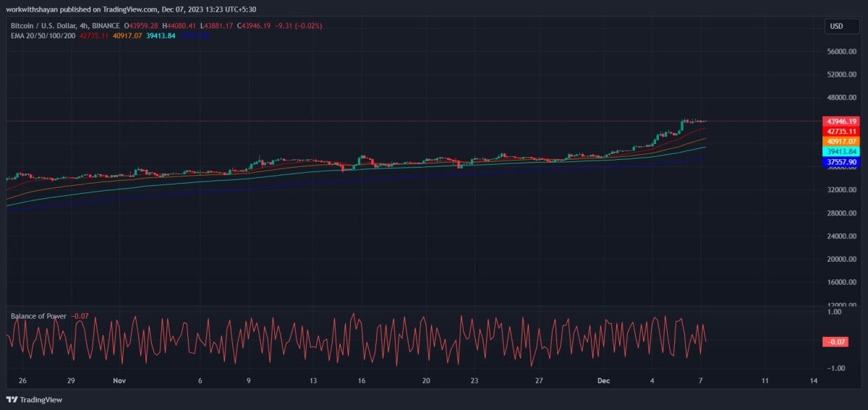The image size is (868, 410).
Task: Click the 16000.00 price axis label
Action: pos(842,282)
